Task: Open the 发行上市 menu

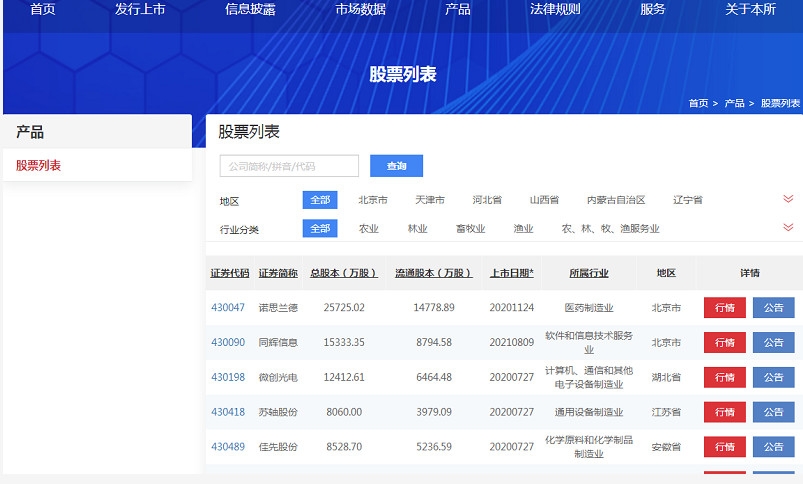Action: 140,9
